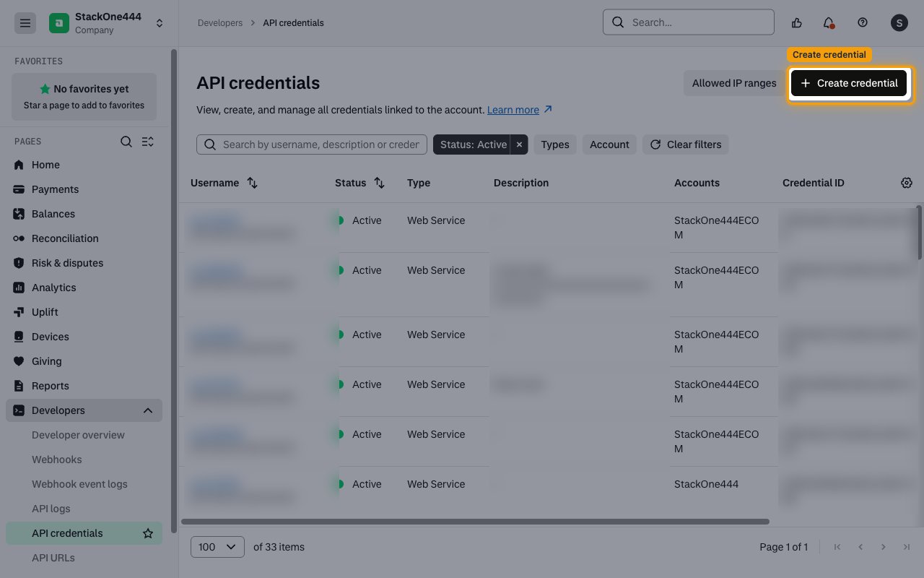Open API logs page

pyautogui.click(x=84, y=509)
